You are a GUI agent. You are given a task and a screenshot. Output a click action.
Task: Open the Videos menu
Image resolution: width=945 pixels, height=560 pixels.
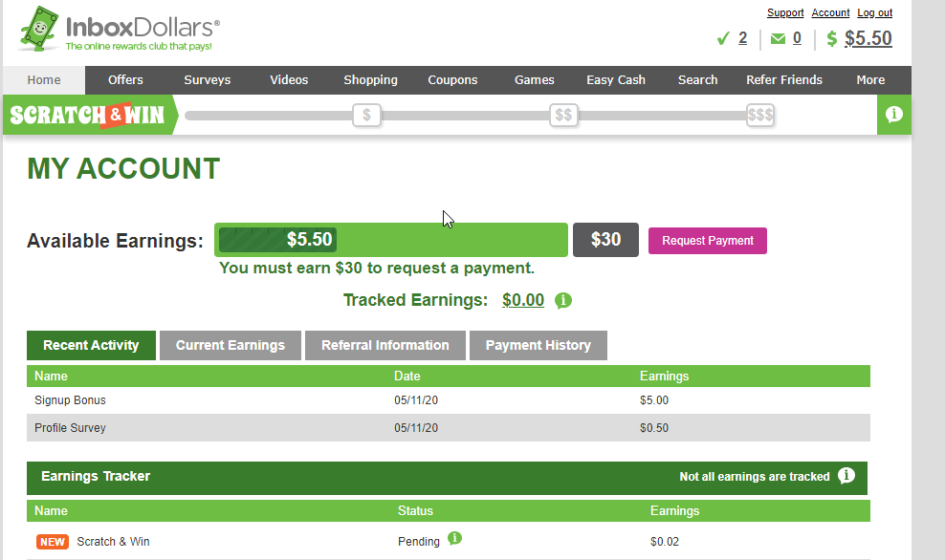point(289,80)
